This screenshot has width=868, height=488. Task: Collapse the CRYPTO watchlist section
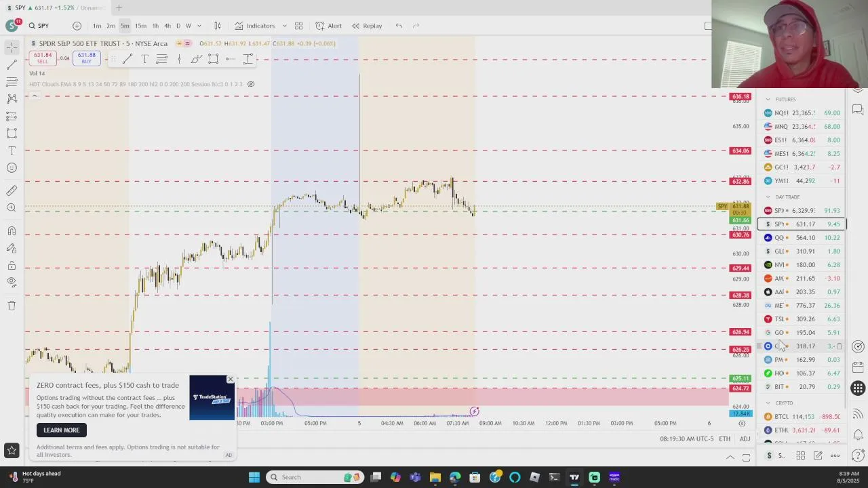coord(768,403)
